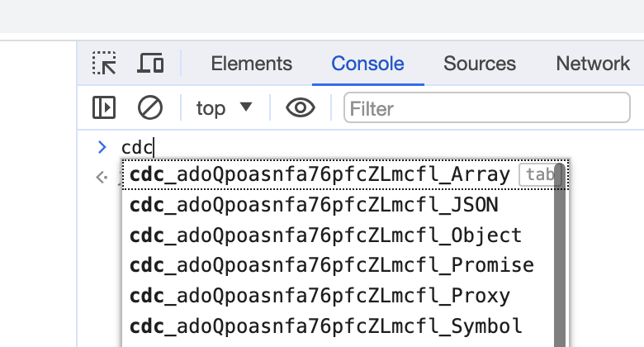
Task: Clear the console with the circle-slash icon
Action: pos(149,107)
